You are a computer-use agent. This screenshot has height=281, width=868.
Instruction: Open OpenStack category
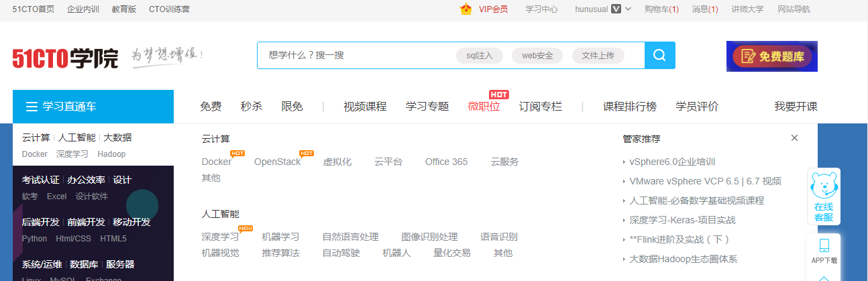point(277,162)
